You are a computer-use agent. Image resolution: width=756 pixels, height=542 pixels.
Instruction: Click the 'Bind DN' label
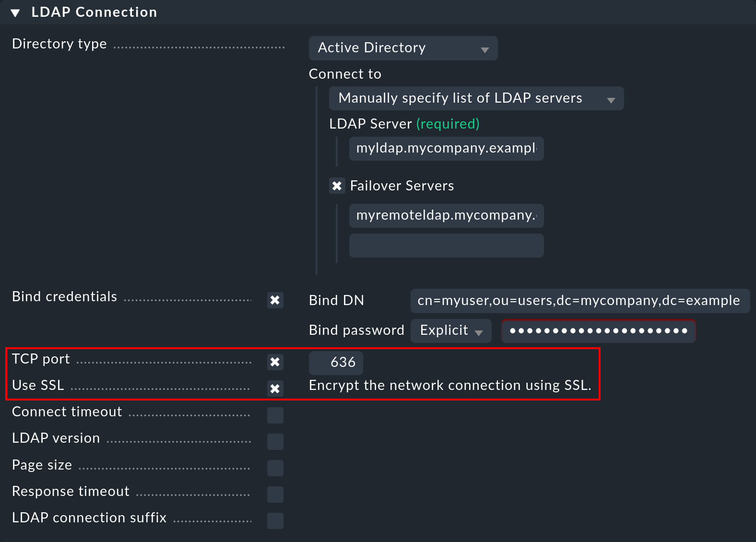336,301
